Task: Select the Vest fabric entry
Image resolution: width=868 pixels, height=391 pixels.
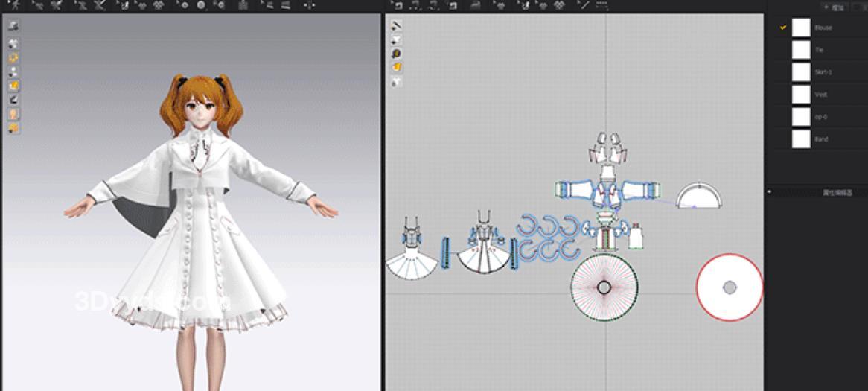Action: pyautogui.click(x=820, y=95)
